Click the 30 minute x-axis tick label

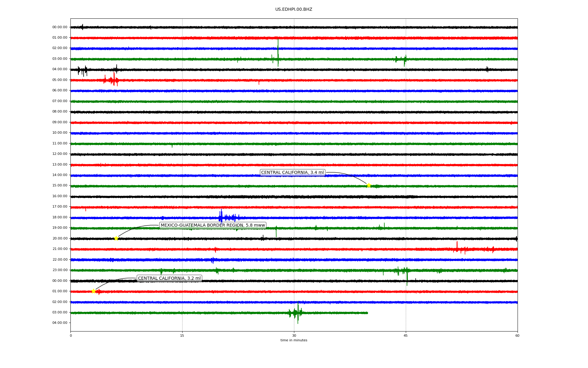click(294, 336)
